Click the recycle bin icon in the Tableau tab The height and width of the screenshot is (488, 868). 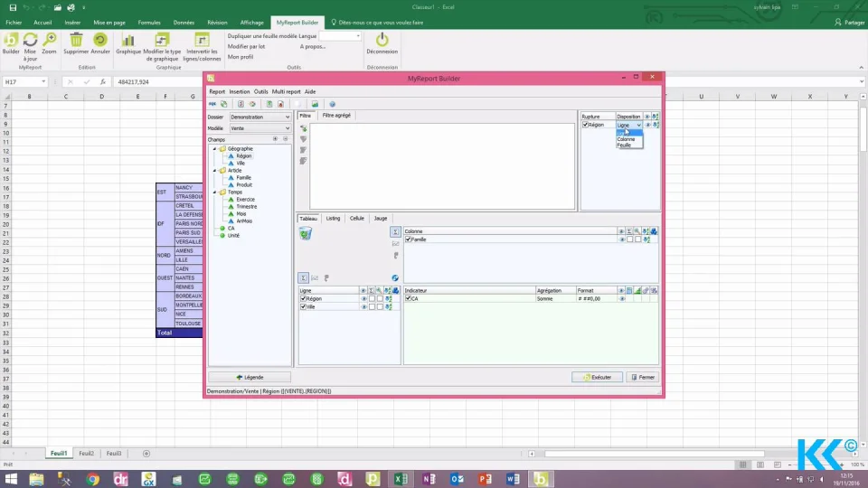point(305,233)
